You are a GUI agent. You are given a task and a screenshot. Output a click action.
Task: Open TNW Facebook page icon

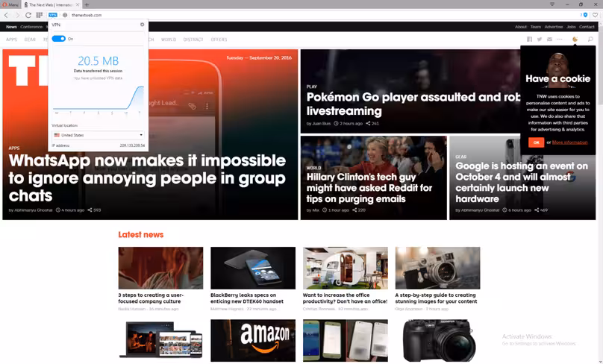(530, 40)
